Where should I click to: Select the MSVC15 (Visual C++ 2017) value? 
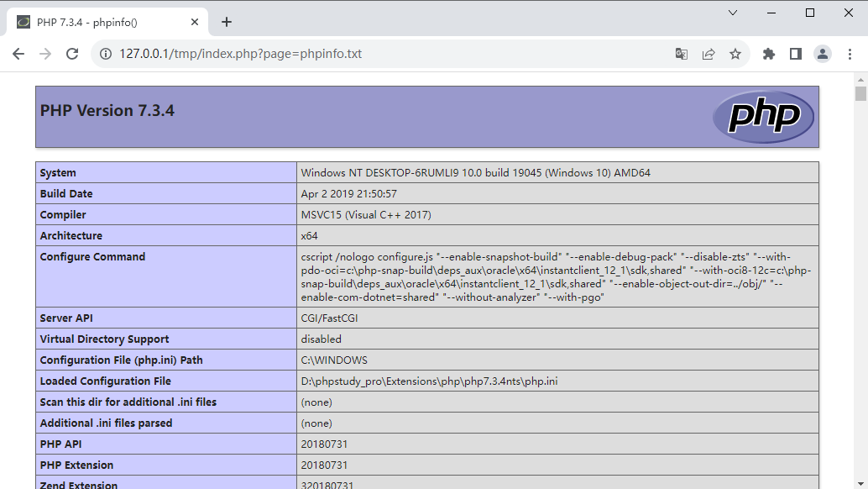coord(366,215)
